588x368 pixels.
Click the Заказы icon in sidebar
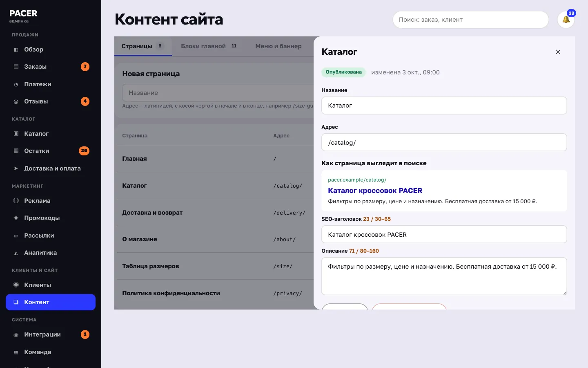pos(16,67)
